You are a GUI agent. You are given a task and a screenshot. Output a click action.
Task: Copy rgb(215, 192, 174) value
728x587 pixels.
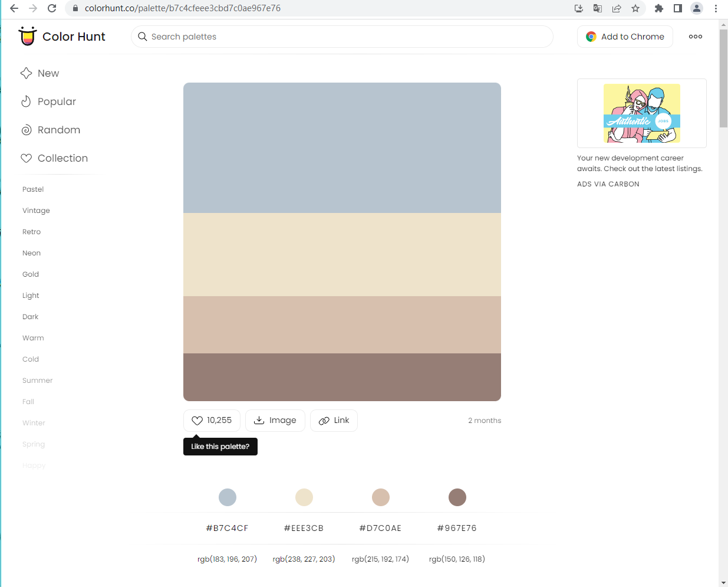pos(380,559)
